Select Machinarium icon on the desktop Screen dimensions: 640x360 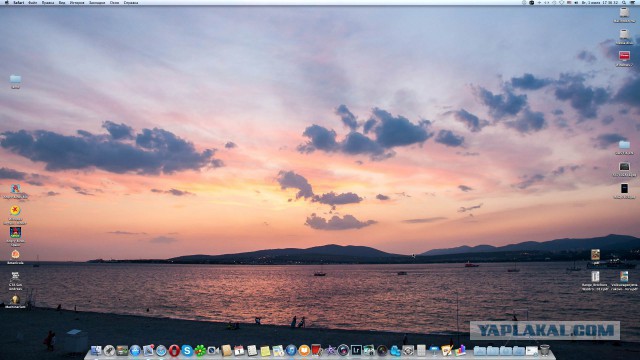(x=15, y=300)
